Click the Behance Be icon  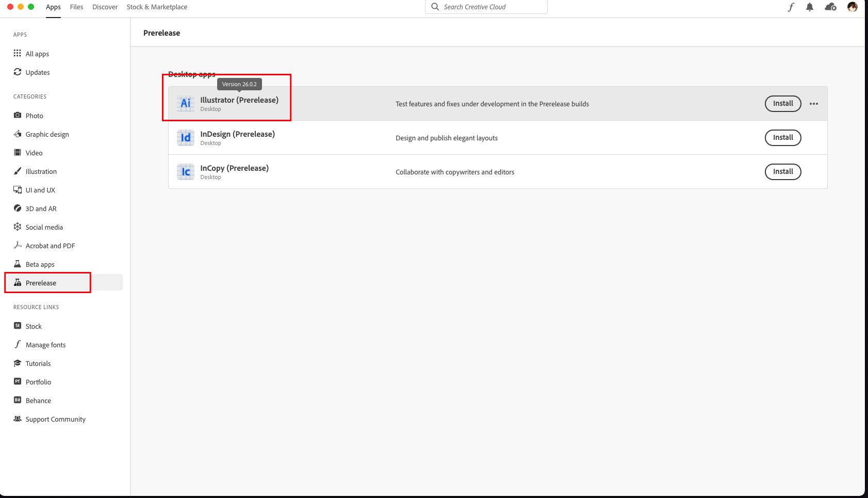[18, 400]
